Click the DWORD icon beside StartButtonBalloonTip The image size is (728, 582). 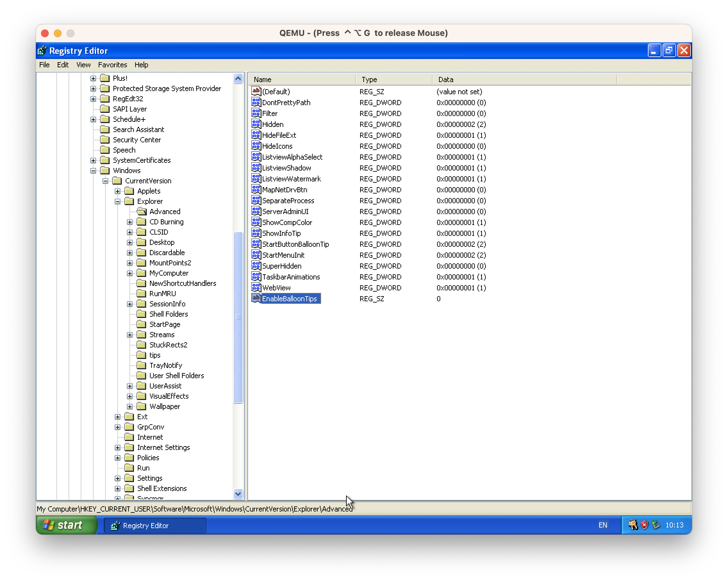point(256,244)
